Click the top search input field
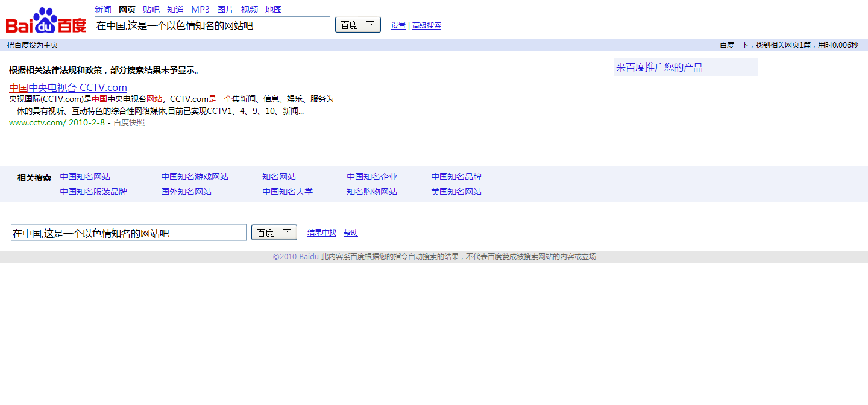The image size is (868, 405). pyautogui.click(x=212, y=25)
